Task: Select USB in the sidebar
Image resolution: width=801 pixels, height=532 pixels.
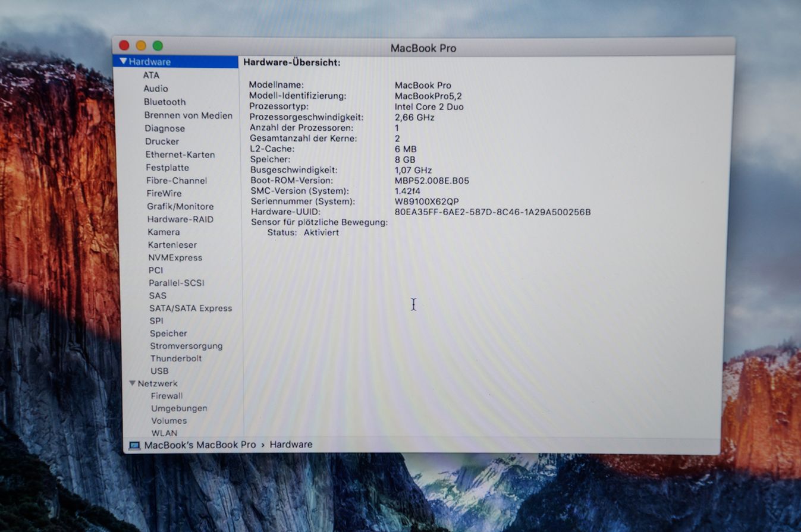Action: pyautogui.click(x=159, y=371)
